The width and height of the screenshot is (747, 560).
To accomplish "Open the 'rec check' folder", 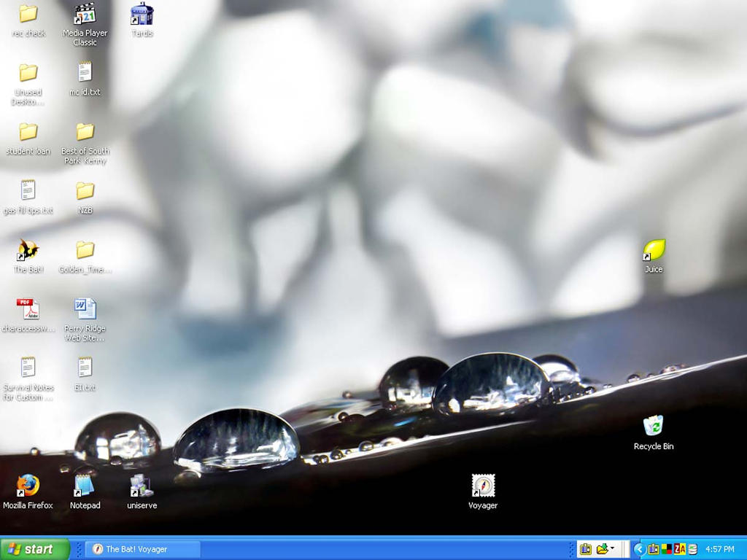I will point(28,21).
